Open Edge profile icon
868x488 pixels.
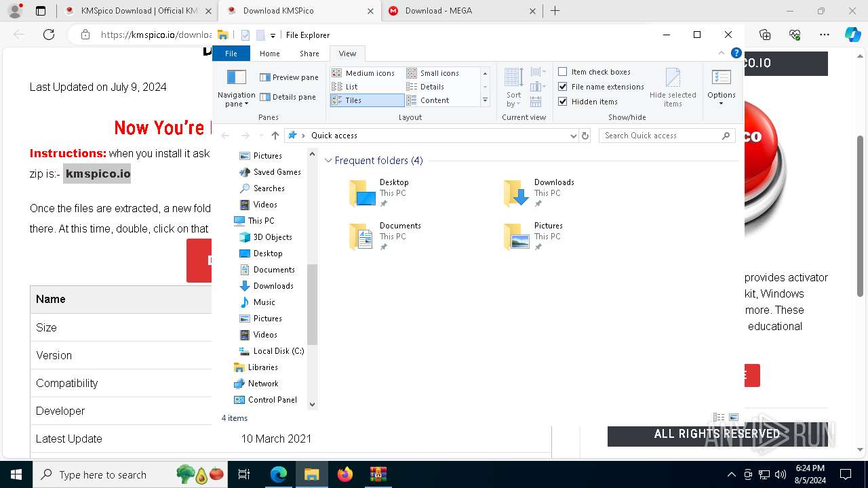point(15,11)
